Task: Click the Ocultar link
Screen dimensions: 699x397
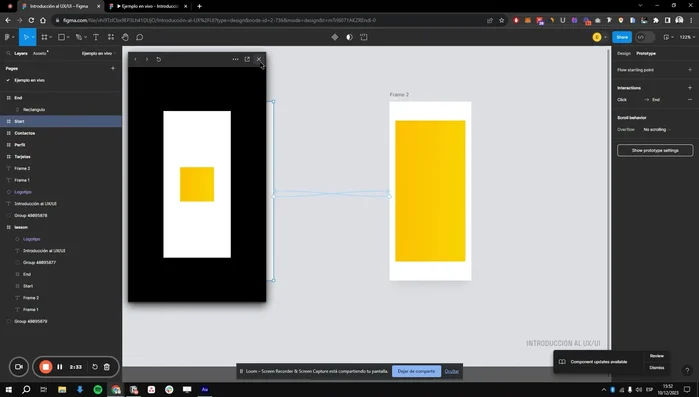Action: (x=452, y=371)
